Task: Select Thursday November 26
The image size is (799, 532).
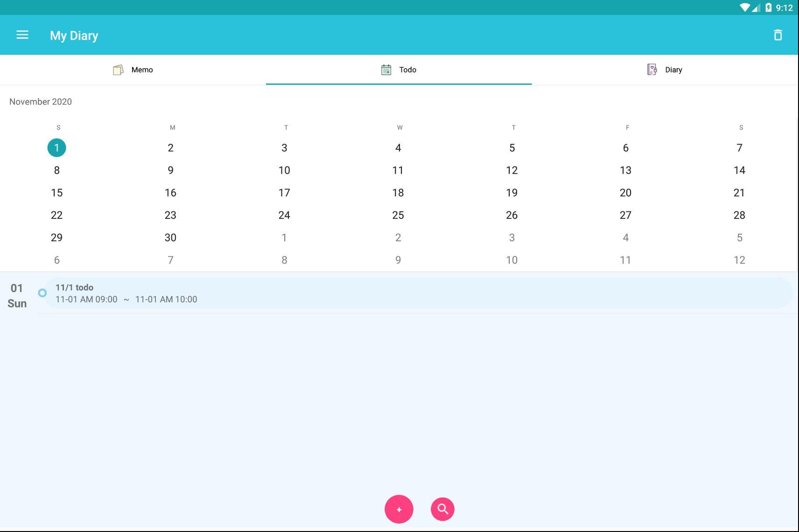Action: [x=512, y=215]
